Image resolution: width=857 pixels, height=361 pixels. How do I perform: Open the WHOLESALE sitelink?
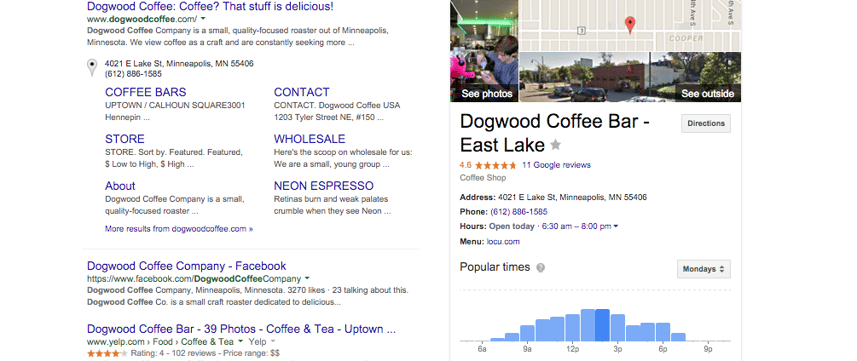click(309, 139)
